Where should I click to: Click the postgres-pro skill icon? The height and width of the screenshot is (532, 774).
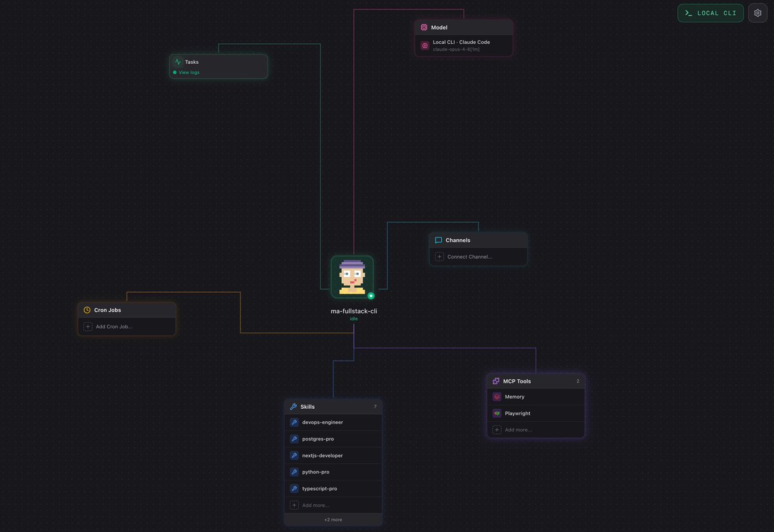294,438
